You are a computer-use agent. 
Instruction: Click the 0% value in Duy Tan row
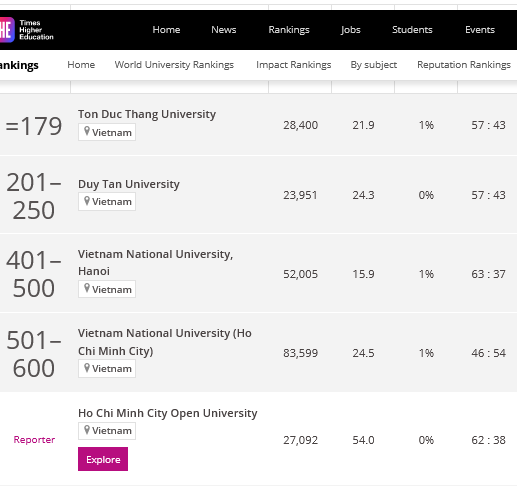pos(426,195)
